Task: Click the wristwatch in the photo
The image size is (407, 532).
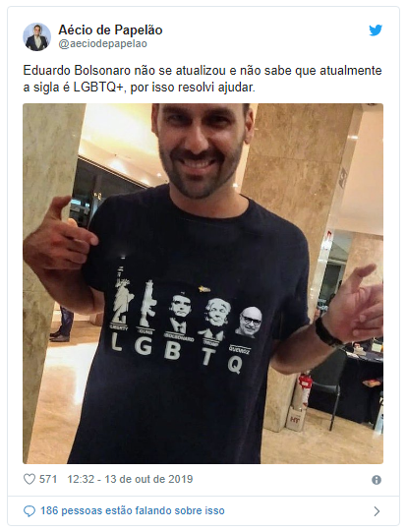Action: (x=327, y=332)
